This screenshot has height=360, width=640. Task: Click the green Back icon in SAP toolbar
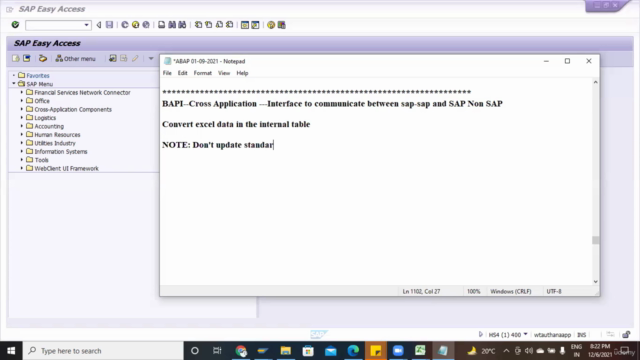pyautogui.click(x=124, y=25)
